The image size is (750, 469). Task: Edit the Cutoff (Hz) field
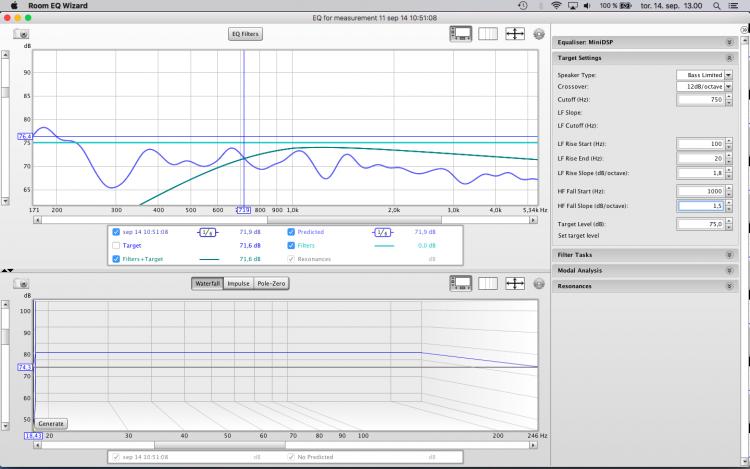coord(701,99)
